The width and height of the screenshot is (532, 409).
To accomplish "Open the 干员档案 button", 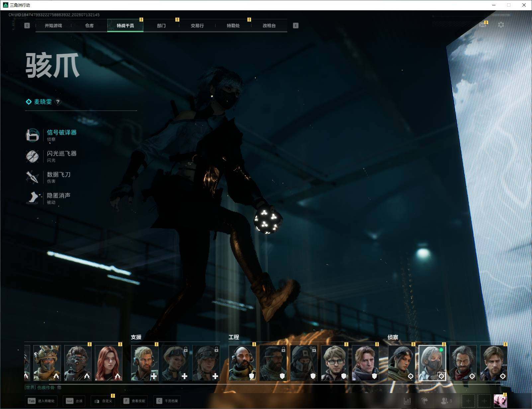I will click(x=167, y=401).
